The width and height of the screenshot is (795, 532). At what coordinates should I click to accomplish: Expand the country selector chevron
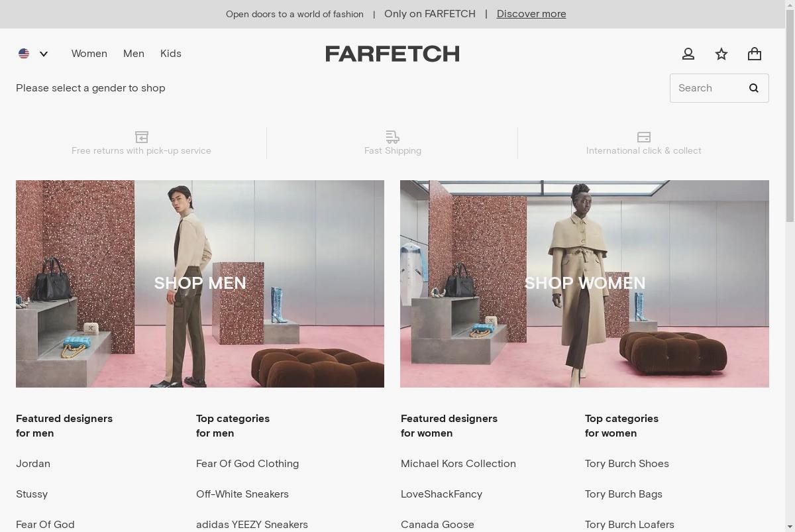tap(44, 54)
